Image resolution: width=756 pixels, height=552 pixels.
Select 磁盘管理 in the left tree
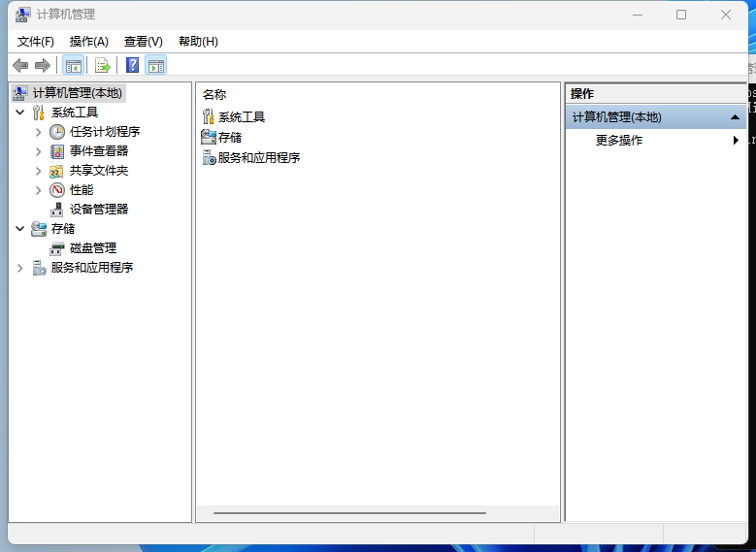[92, 247]
